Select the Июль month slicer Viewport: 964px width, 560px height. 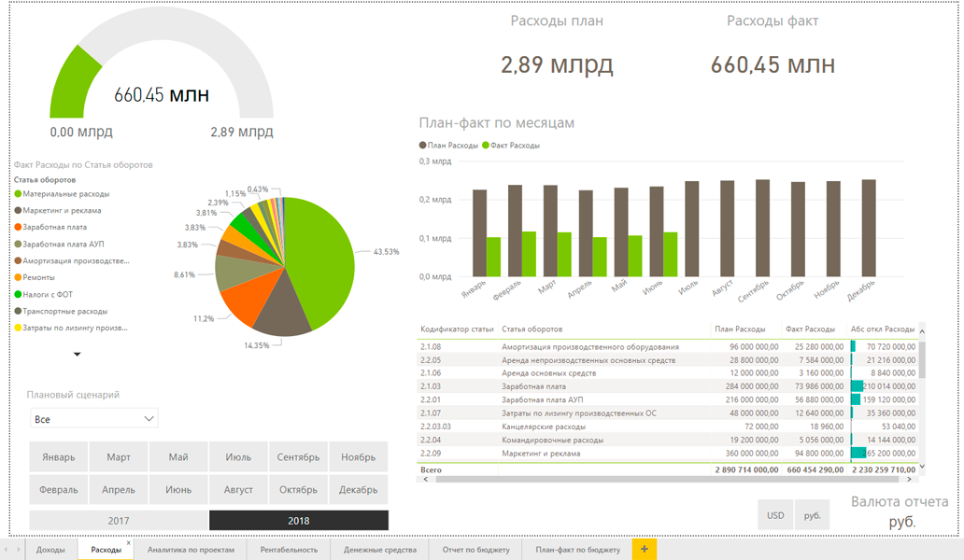(x=238, y=456)
